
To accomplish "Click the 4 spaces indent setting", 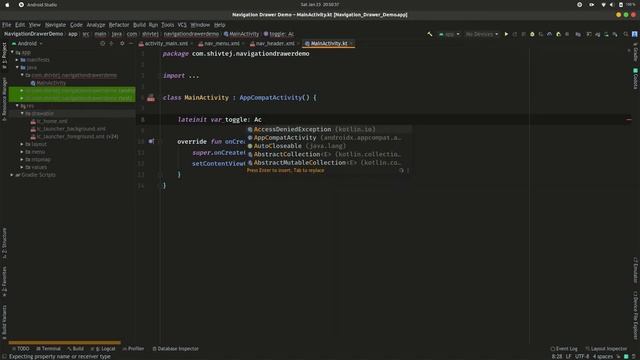I will pos(603,356).
